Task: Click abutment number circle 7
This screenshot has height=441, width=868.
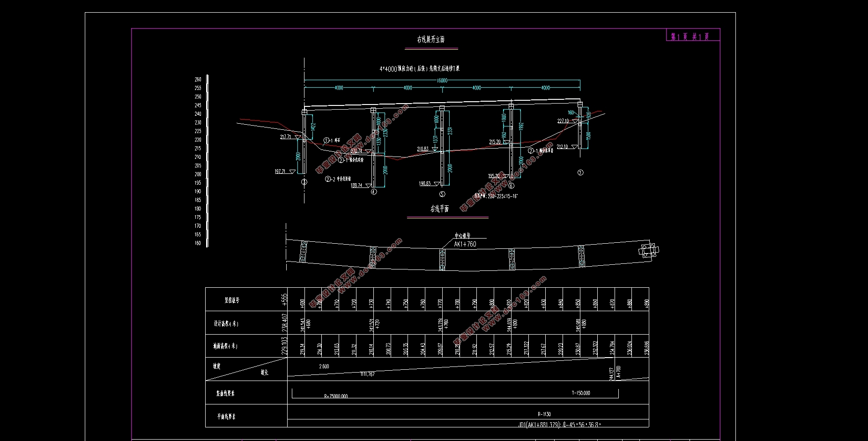Action: click(x=580, y=173)
